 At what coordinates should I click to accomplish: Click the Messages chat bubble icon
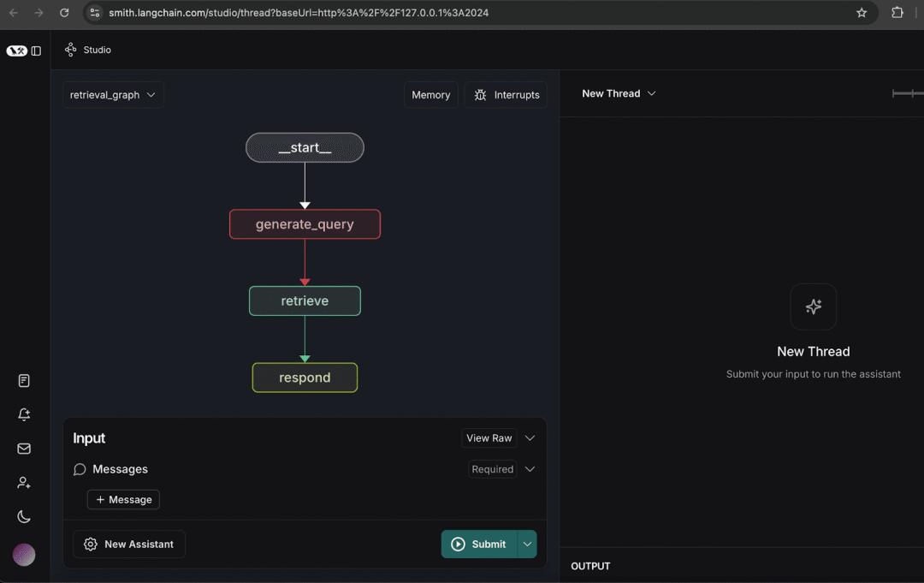click(x=80, y=469)
